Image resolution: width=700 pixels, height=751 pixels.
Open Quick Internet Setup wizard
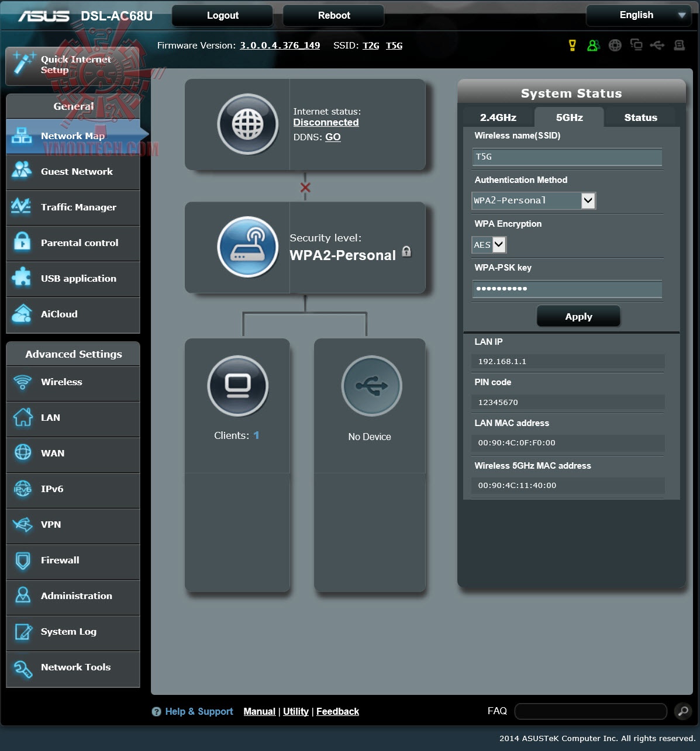73,65
